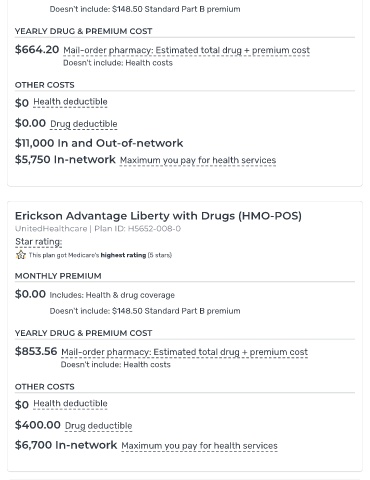Click Maximum you pay link beside $6,700
The height and width of the screenshot is (480, 370).
coord(199,446)
